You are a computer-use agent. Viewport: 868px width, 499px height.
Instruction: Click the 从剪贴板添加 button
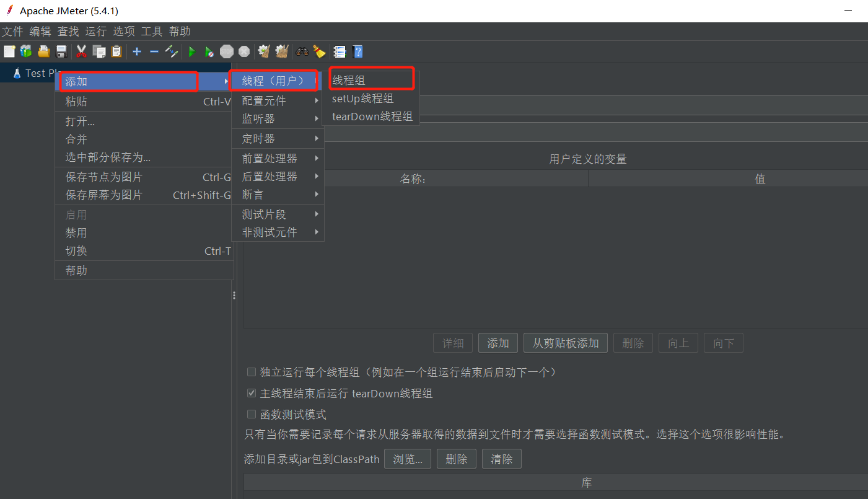pos(566,343)
